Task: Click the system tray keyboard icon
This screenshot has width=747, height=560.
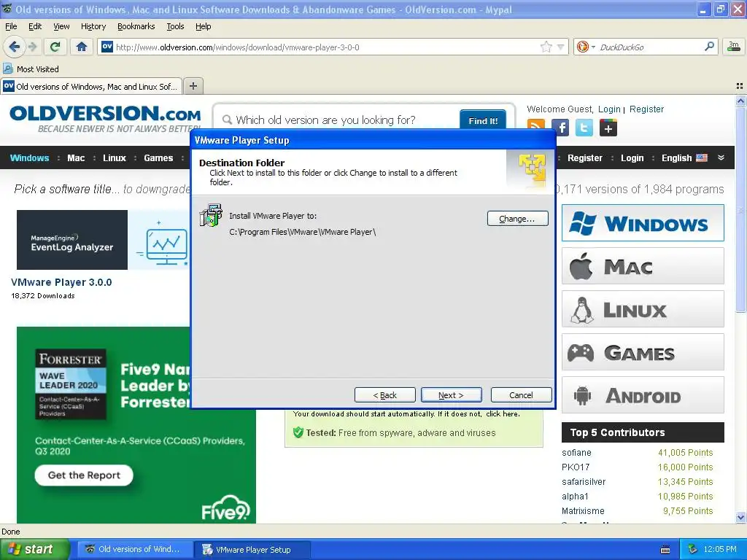Action: pos(665,550)
